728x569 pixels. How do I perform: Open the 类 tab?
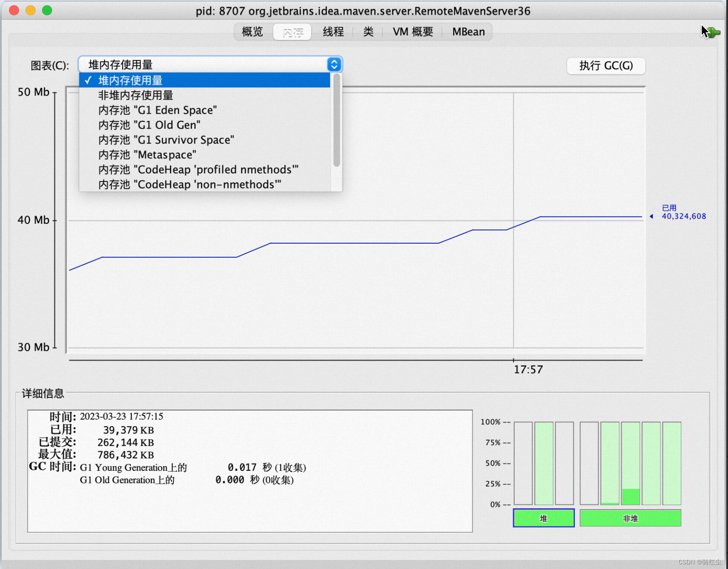click(368, 32)
